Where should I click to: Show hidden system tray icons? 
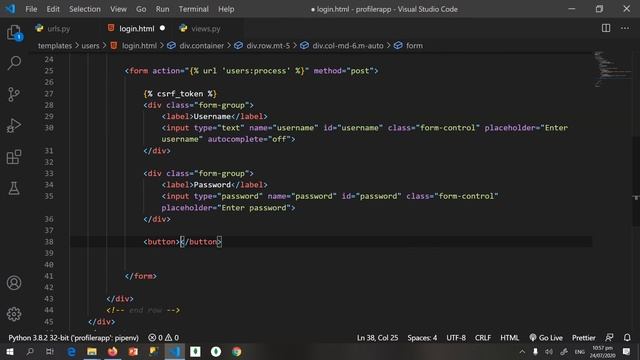[x=522, y=351]
